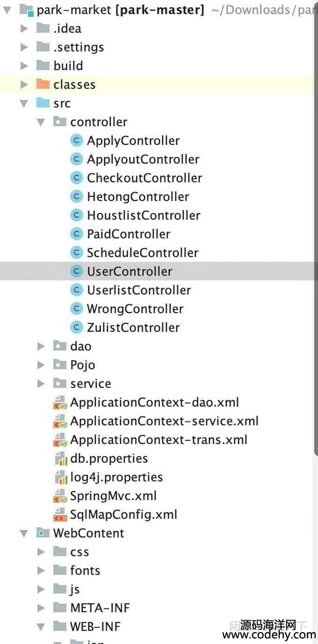Select the META-INF folder
Image resolution: width=318 pixels, height=644 pixels.
click(x=100, y=608)
